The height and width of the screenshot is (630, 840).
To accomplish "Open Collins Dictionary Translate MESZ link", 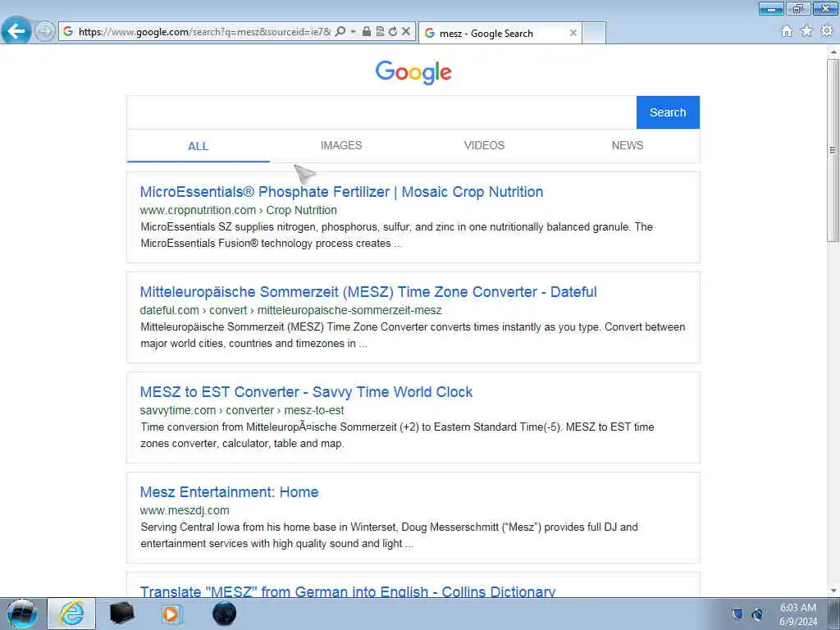I will pyautogui.click(x=348, y=591).
